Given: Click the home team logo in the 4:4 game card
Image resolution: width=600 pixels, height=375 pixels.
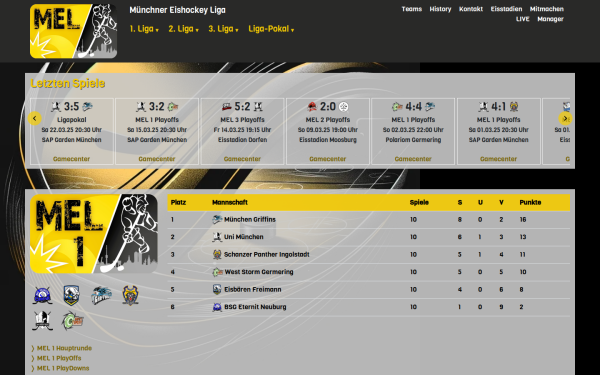Looking at the screenshot, I should [397, 106].
